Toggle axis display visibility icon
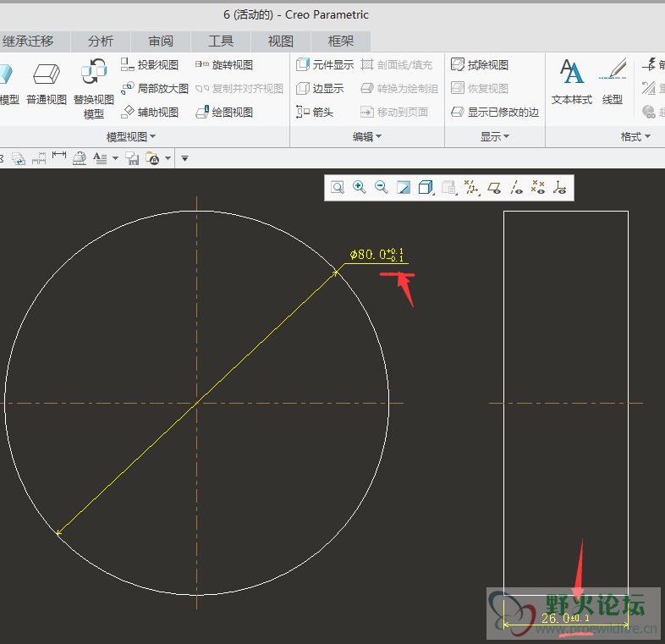 point(515,188)
